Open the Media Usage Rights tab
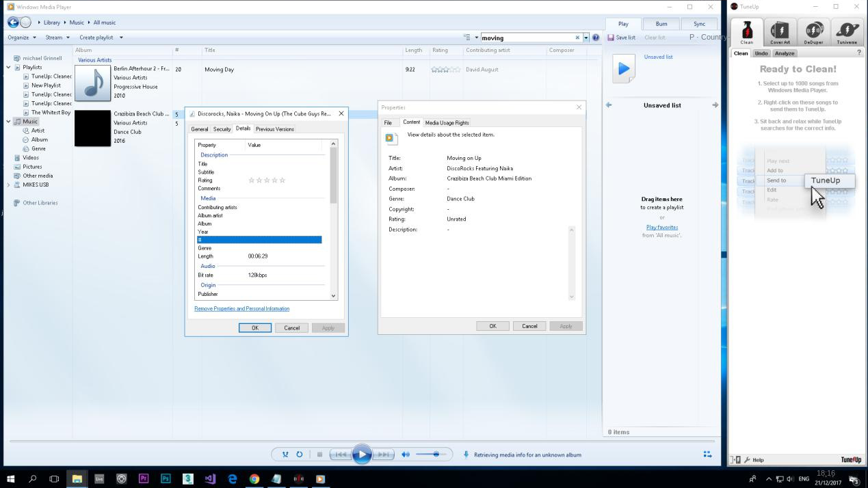 [x=447, y=123]
